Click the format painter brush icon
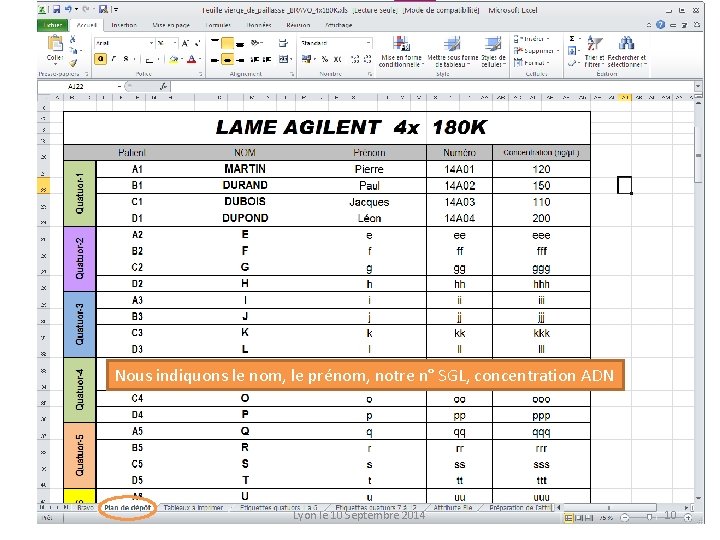 tap(73, 63)
